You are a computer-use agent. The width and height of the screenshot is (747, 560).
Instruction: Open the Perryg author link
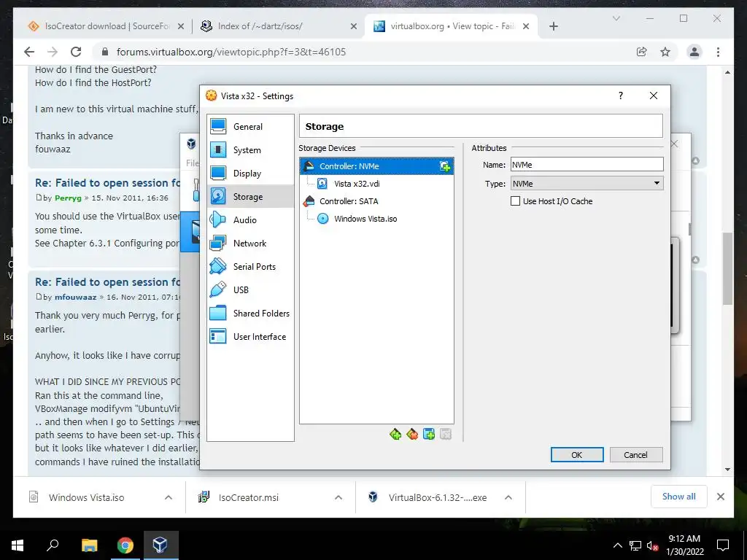68,198
